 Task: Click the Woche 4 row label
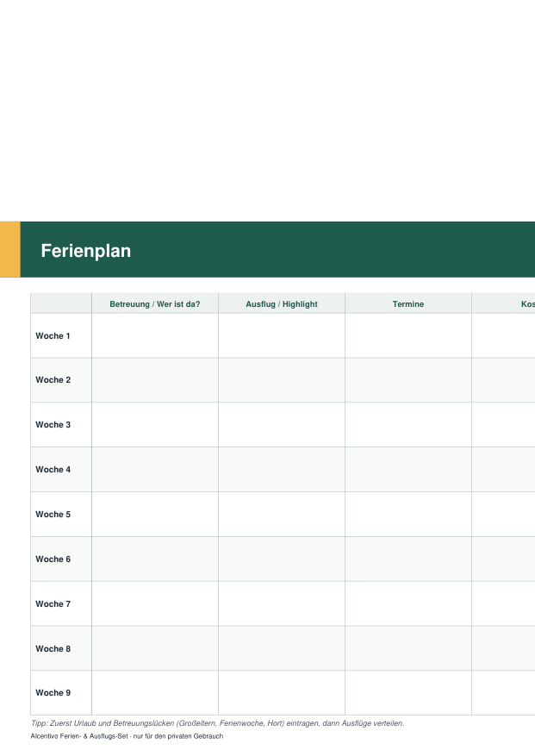(53, 470)
